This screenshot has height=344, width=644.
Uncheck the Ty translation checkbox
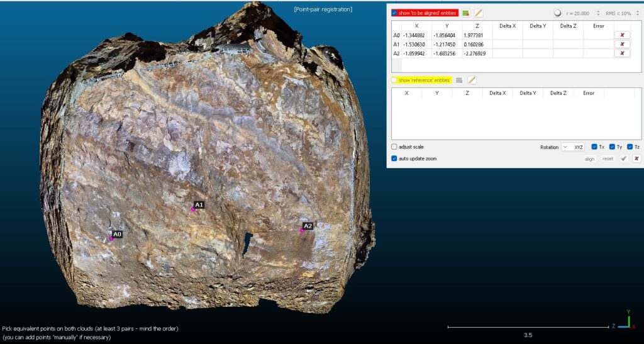pyautogui.click(x=612, y=147)
